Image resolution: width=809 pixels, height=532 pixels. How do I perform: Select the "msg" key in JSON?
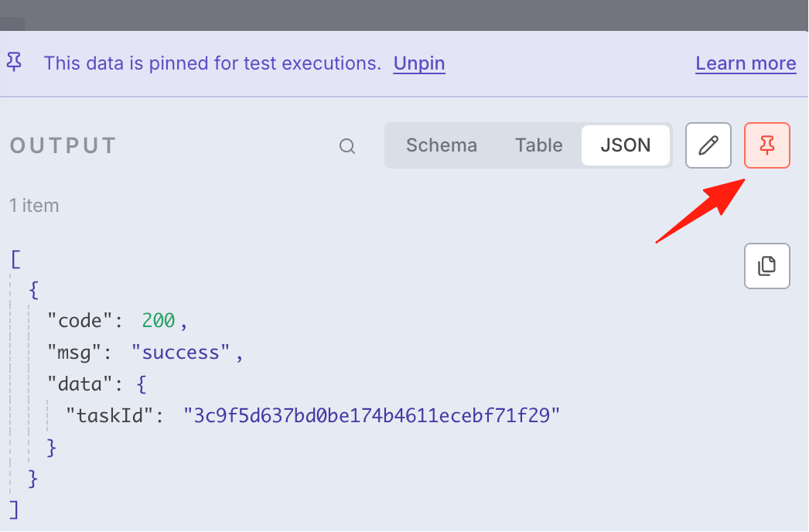[x=73, y=353]
